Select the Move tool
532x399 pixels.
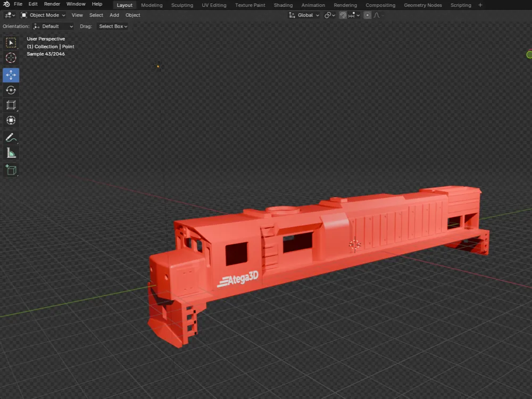pos(11,75)
